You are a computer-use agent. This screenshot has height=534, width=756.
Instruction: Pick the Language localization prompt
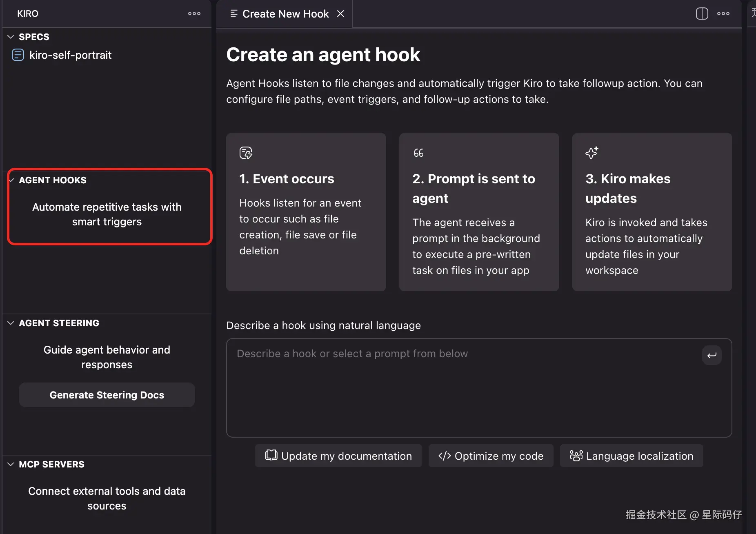(631, 456)
